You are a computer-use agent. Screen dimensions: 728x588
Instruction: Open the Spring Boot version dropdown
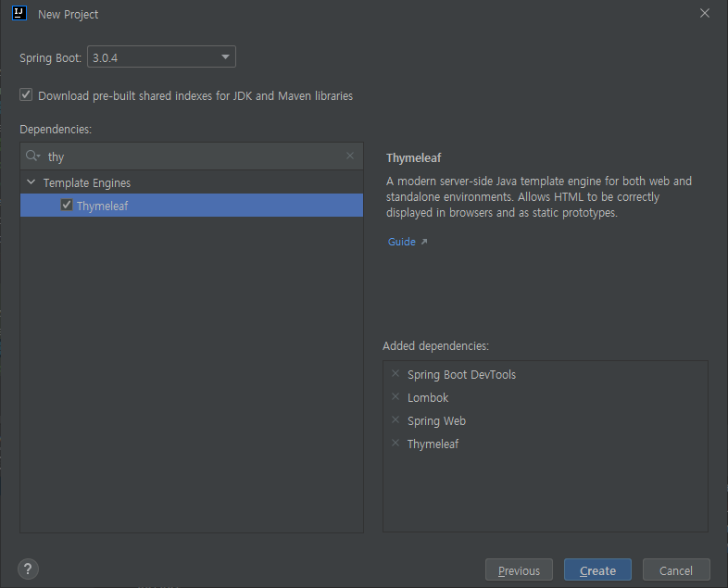click(x=161, y=56)
